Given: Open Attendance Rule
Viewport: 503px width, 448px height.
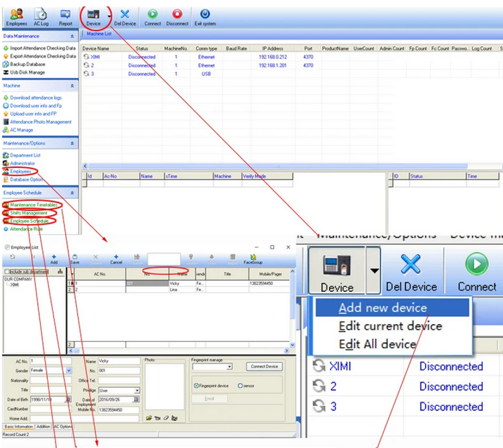Looking at the screenshot, I should [23, 229].
